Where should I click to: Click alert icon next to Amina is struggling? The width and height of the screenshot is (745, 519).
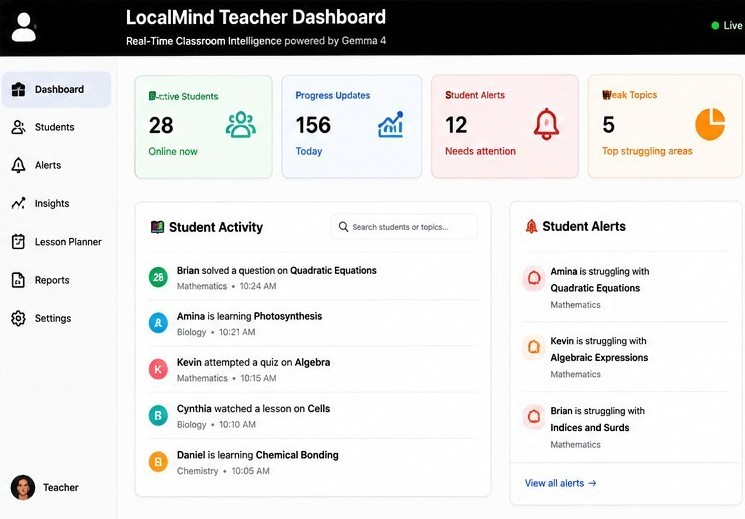[534, 278]
